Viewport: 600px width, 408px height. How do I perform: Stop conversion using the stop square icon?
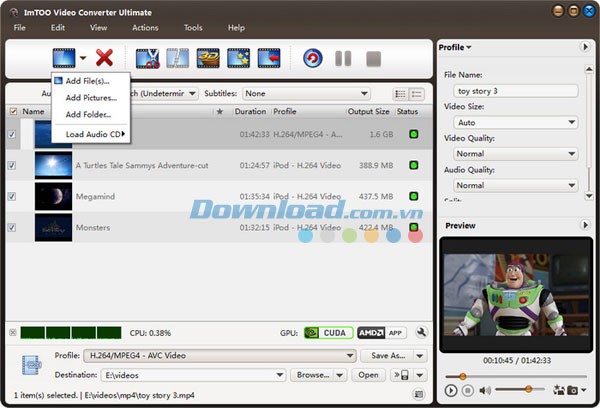coord(373,59)
